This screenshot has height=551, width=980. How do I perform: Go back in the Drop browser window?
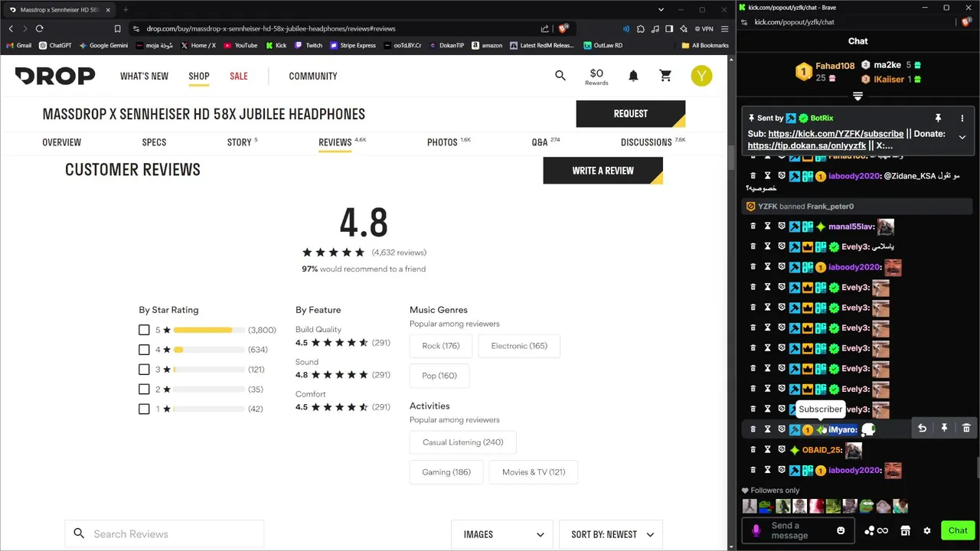(11, 28)
